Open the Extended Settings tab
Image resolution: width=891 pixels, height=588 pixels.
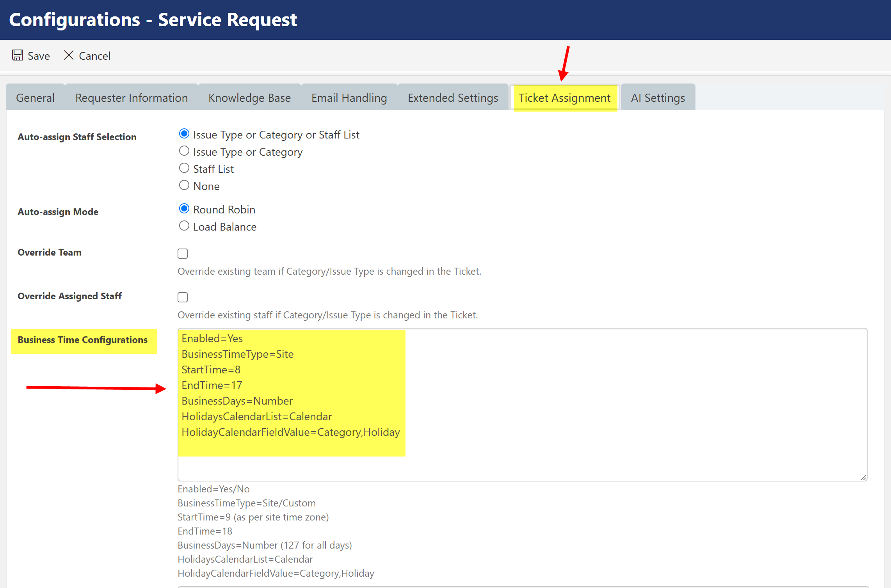(x=453, y=98)
